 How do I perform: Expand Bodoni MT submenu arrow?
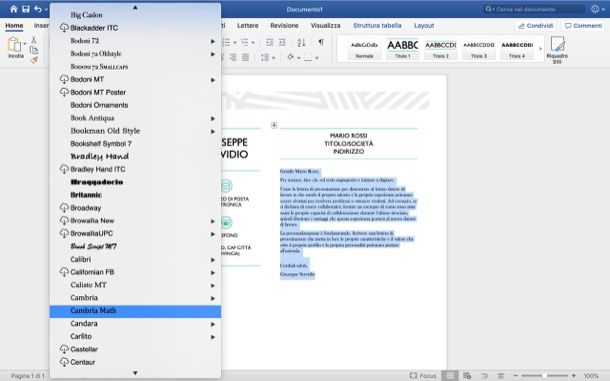pos(213,80)
